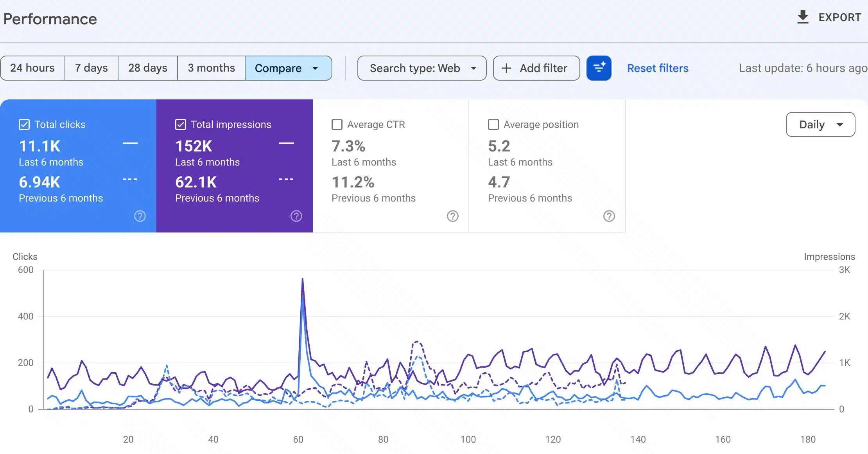Select the 3 months date range
The width and height of the screenshot is (868, 454).
coord(212,68)
